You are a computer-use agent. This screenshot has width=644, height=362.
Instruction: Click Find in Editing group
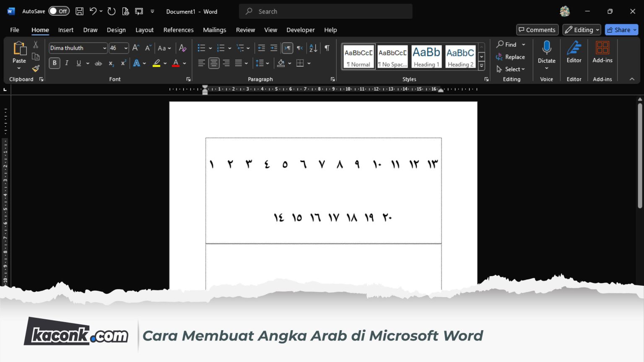tap(506, 44)
